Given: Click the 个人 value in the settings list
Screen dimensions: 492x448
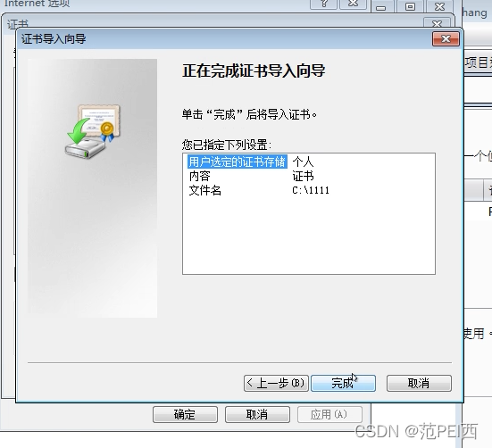Looking at the screenshot, I should (x=303, y=162).
